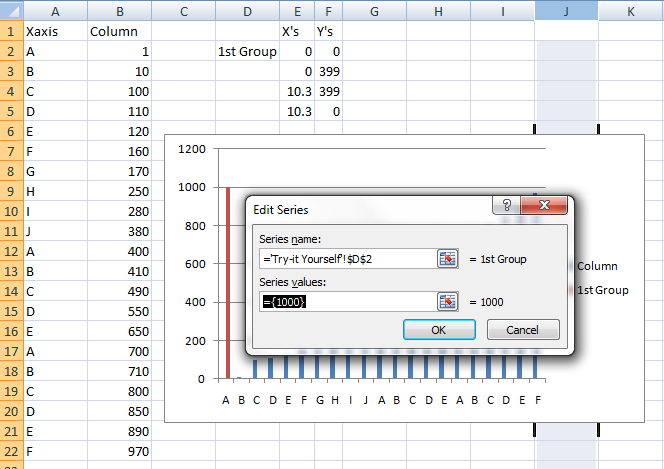
Task: Select column G header
Action: point(374,11)
